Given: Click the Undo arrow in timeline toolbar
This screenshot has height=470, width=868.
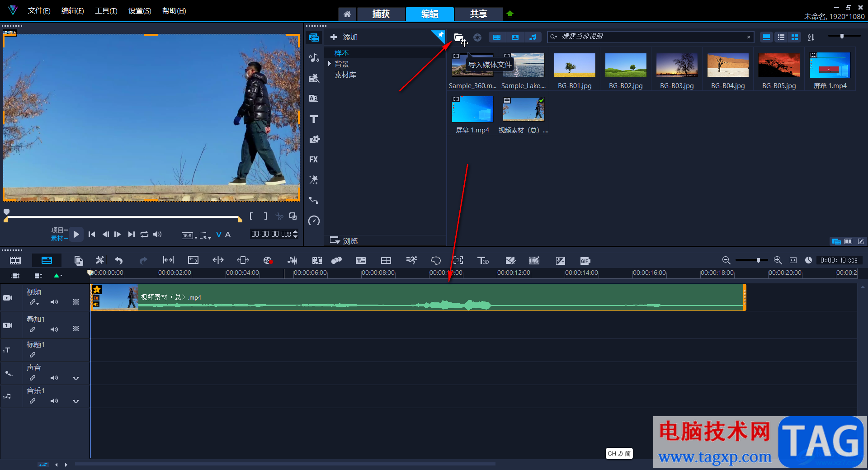Looking at the screenshot, I should [x=119, y=260].
